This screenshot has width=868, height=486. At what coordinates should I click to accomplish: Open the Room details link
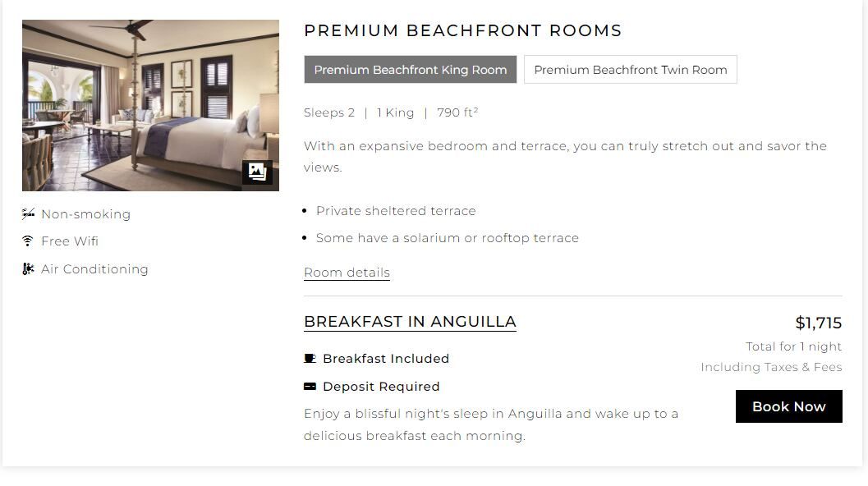pyautogui.click(x=347, y=273)
